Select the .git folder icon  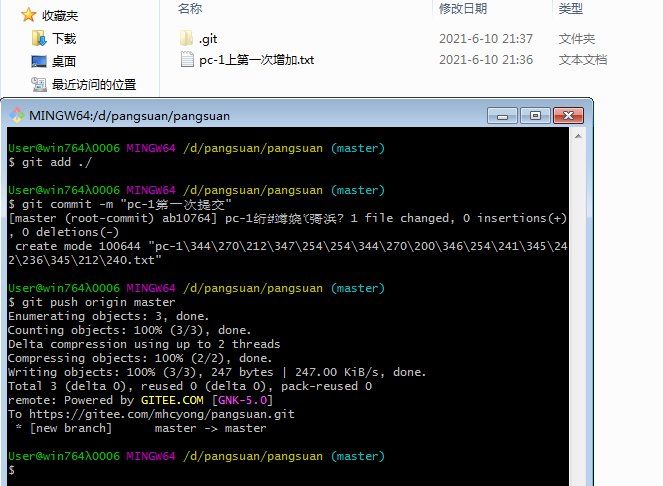tap(187, 39)
